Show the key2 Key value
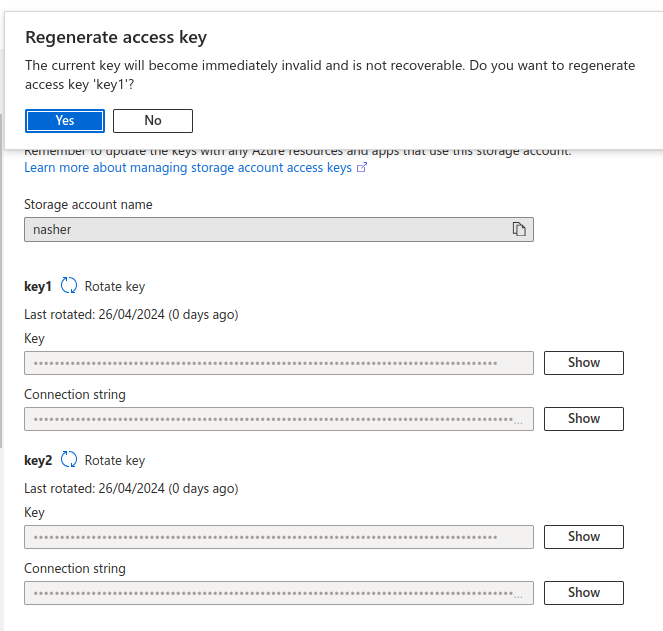This screenshot has height=631, width=663. [583, 537]
